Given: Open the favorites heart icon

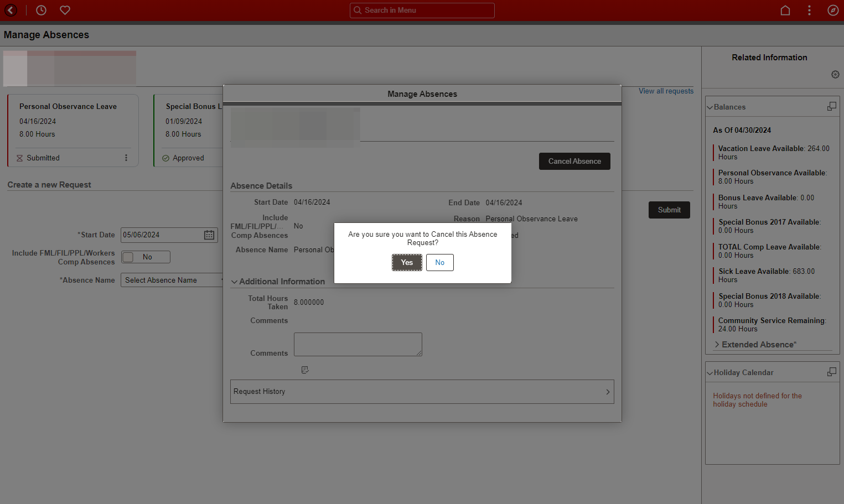Looking at the screenshot, I should click(65, 10).
